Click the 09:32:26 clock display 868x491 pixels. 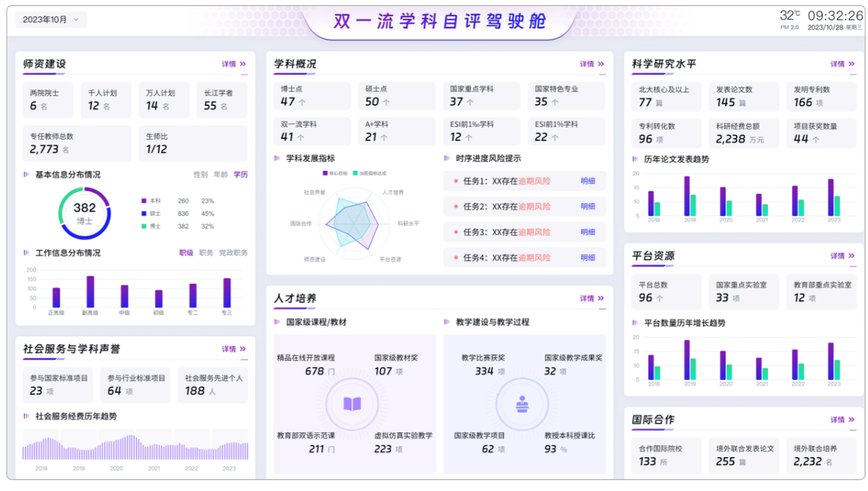[835, 16]
